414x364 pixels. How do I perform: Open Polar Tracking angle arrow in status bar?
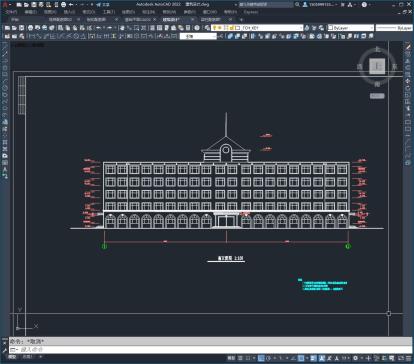tap(274, 358)
